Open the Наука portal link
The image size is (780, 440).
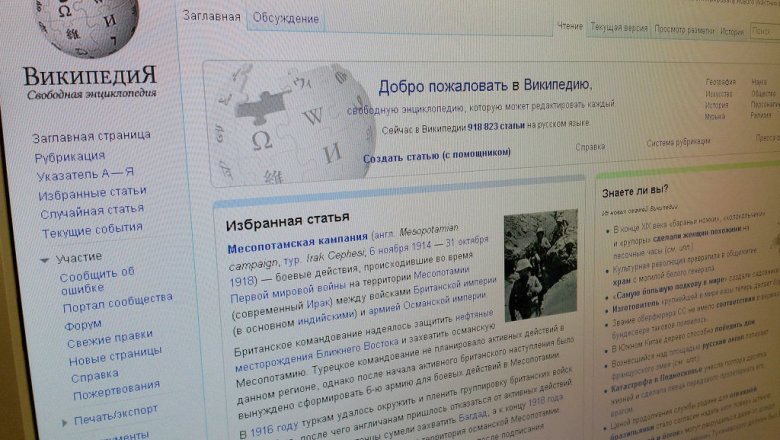(759, 81)
